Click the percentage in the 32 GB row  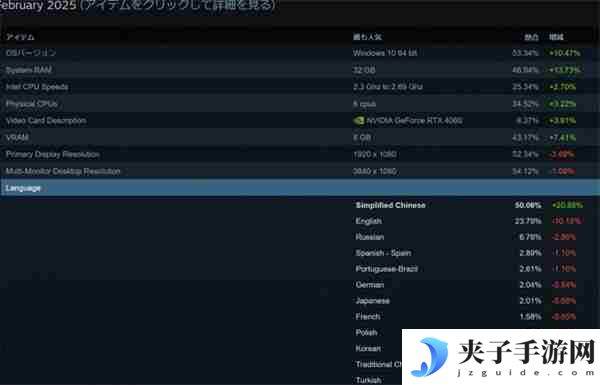point(525,70)
